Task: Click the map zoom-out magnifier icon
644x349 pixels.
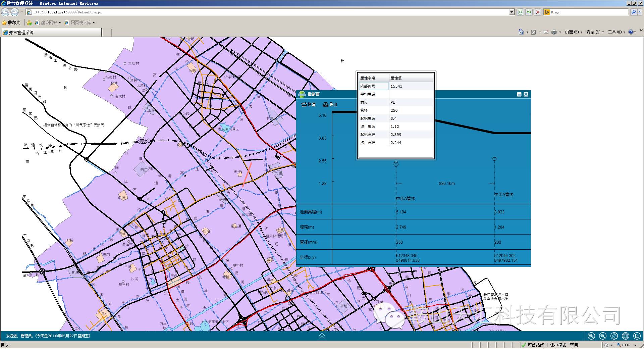Action: click(603, 336)
